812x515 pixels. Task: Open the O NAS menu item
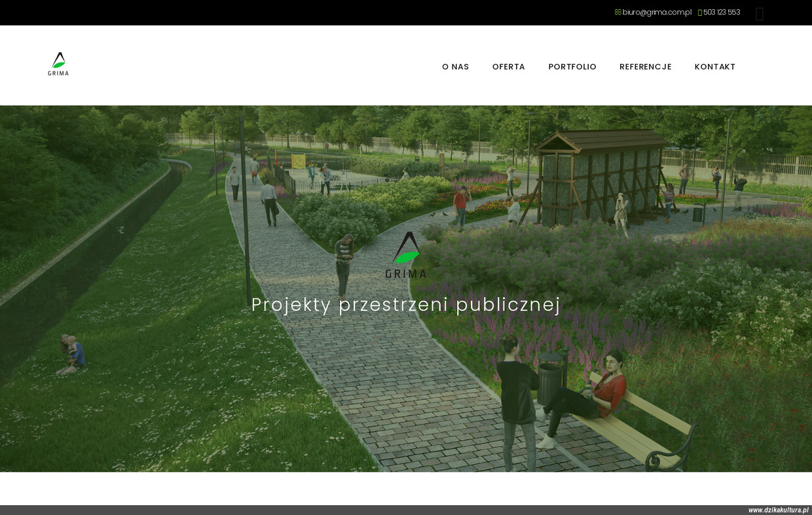coord(456,67)
